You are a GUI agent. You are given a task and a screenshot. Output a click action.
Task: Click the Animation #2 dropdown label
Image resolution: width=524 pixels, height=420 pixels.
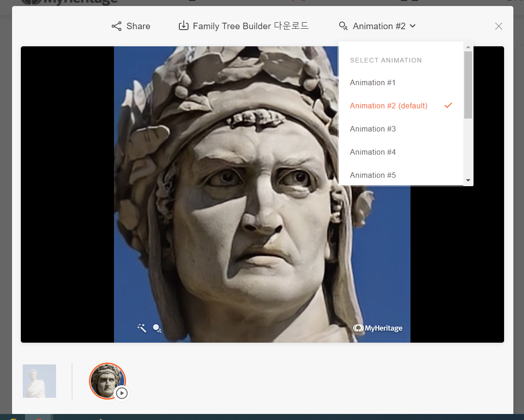[379, 26]
